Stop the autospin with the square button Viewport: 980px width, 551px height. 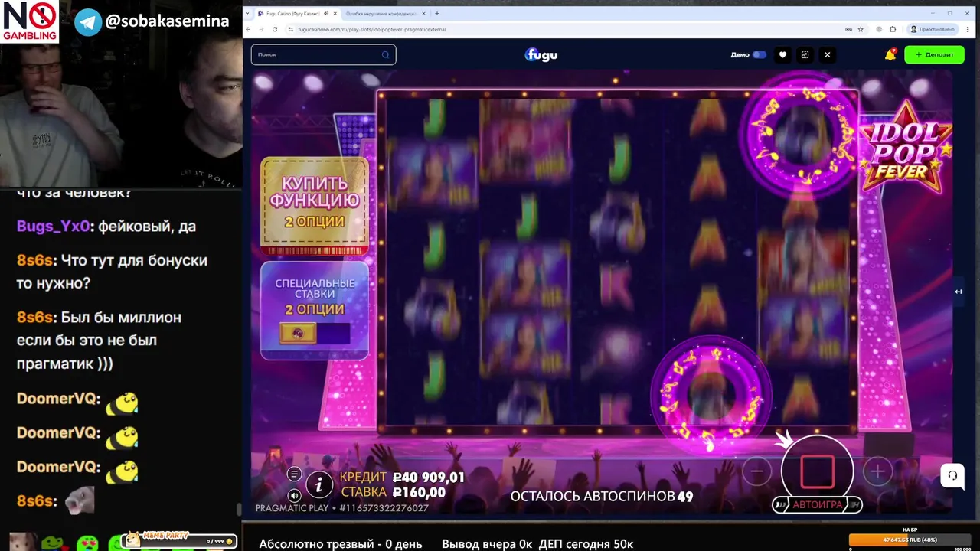coord(817,471)
